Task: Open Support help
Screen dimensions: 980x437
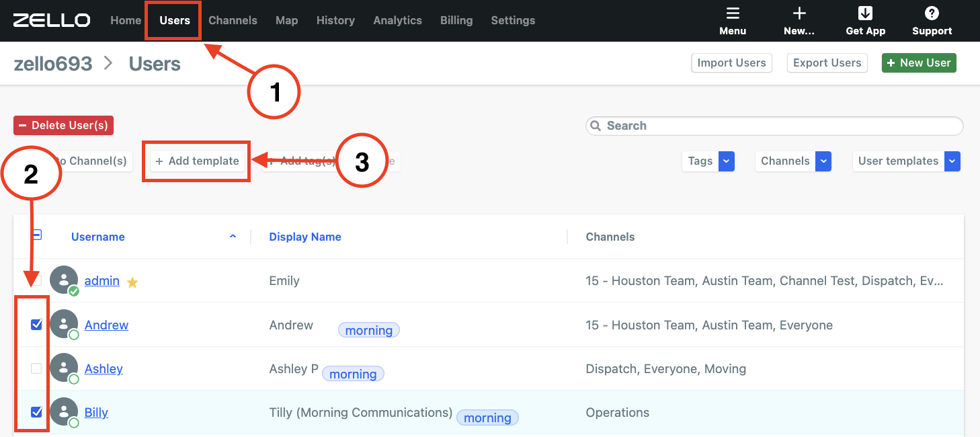Action: [932, 21]
